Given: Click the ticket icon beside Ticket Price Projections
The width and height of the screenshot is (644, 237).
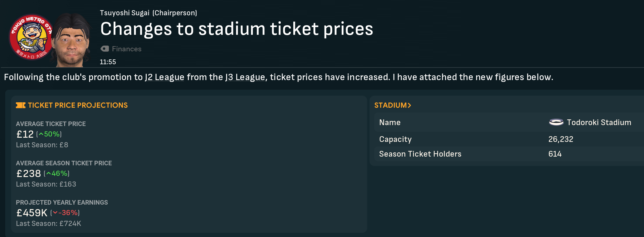Looking at the screenshot, I should (21, 105).
